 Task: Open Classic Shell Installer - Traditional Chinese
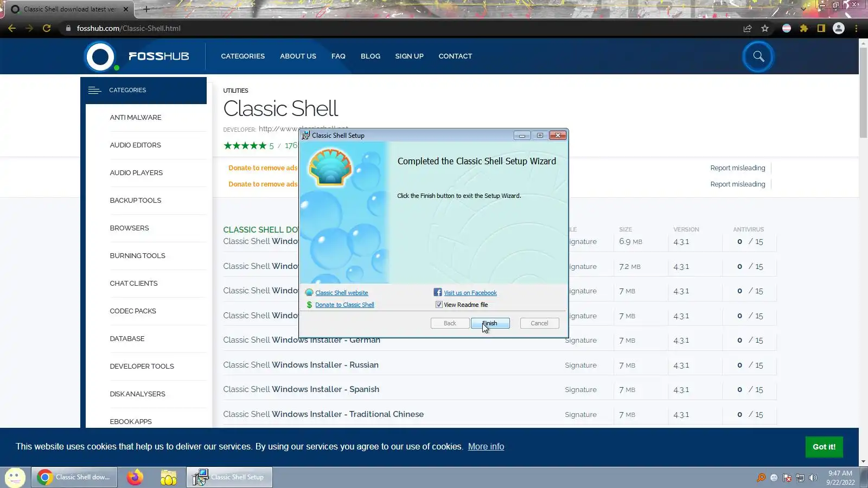click(323, 414)
